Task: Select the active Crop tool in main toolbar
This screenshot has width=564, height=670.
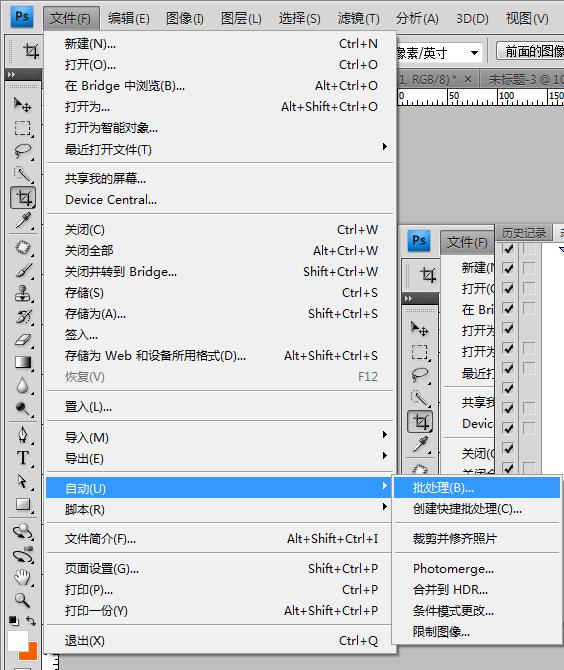Action: click(23, 197)
